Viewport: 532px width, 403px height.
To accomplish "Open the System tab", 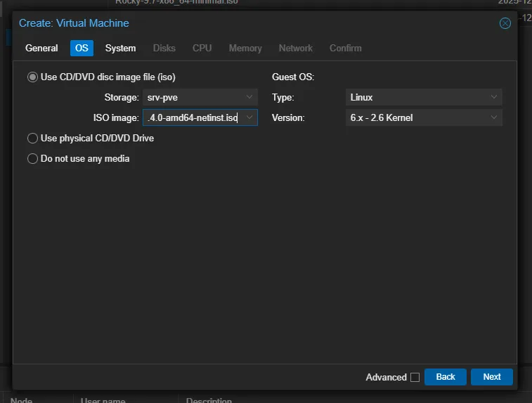I will [120, 48].
